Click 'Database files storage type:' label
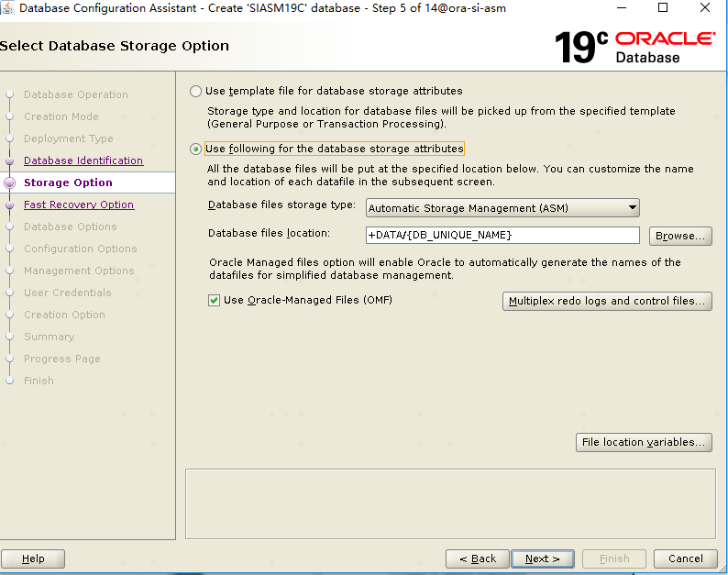The height and width of the screenshot is (575, 728). tap(281, 205)
